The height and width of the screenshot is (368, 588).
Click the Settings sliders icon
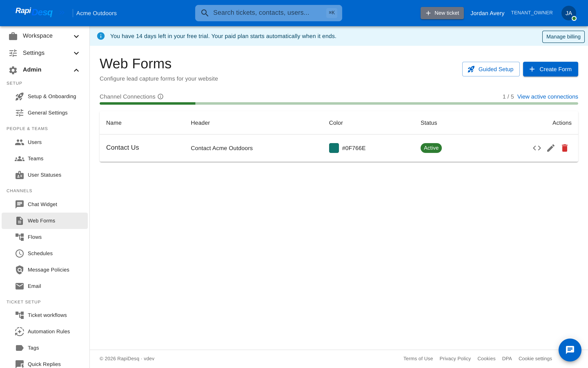(x=13, y=53)
